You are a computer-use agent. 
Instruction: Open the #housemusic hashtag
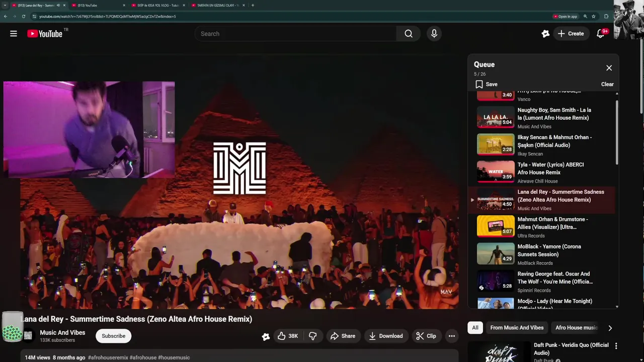coord(174,357)
